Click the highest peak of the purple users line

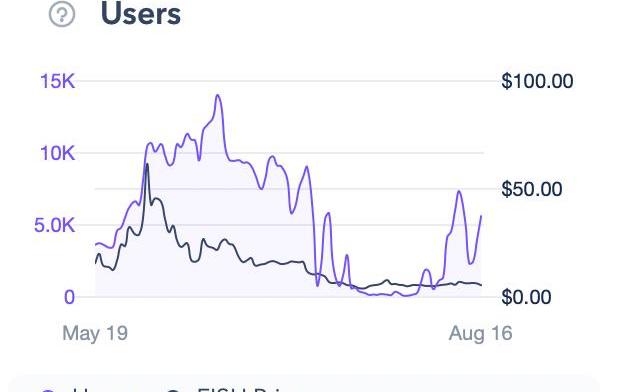tap(218, 96)
